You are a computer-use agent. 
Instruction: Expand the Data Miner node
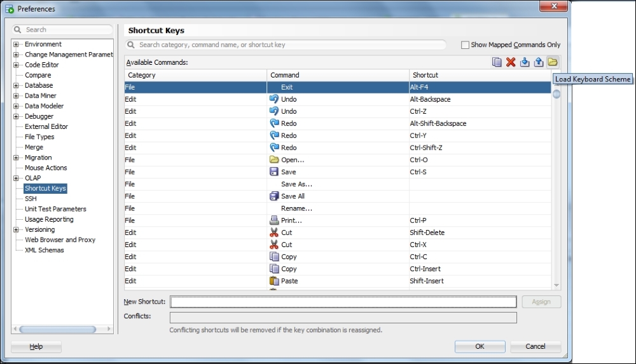(x=16, y=96)
